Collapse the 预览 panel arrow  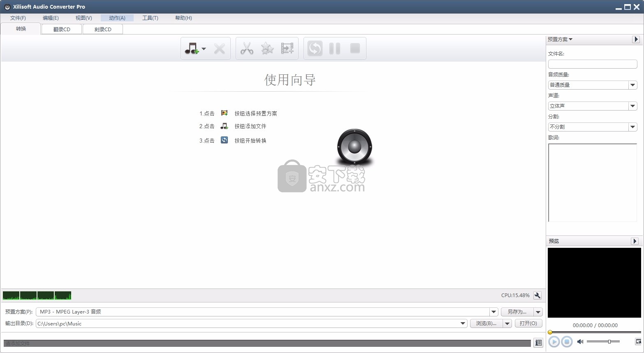[x=635, y=241]
